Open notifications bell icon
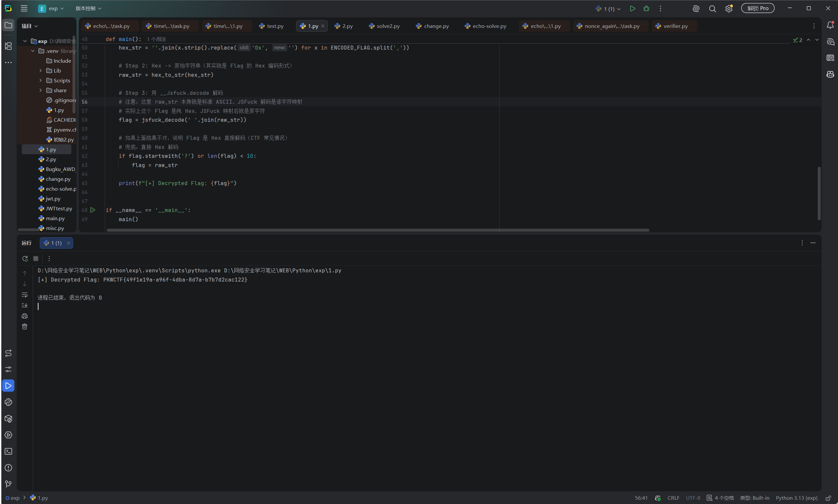 pyautogui.click(x=830, y=25)
